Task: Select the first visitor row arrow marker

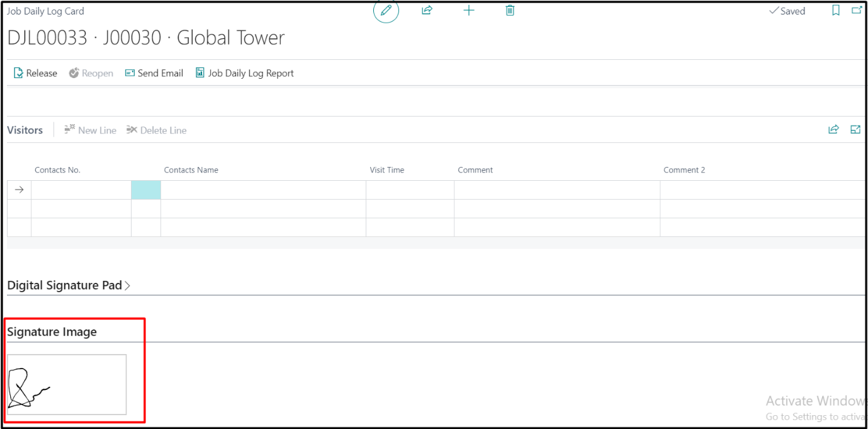Action: coord(19,189)
